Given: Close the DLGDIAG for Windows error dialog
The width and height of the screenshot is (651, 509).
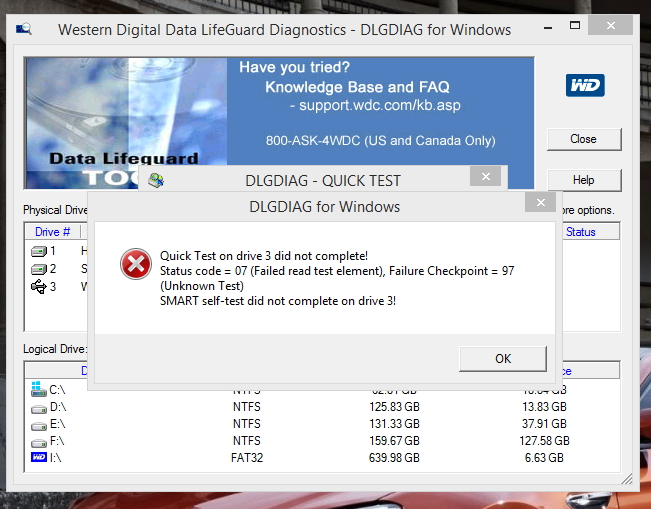Looking at the screenshot, I should pyautogui.click(x=540, y=202).
